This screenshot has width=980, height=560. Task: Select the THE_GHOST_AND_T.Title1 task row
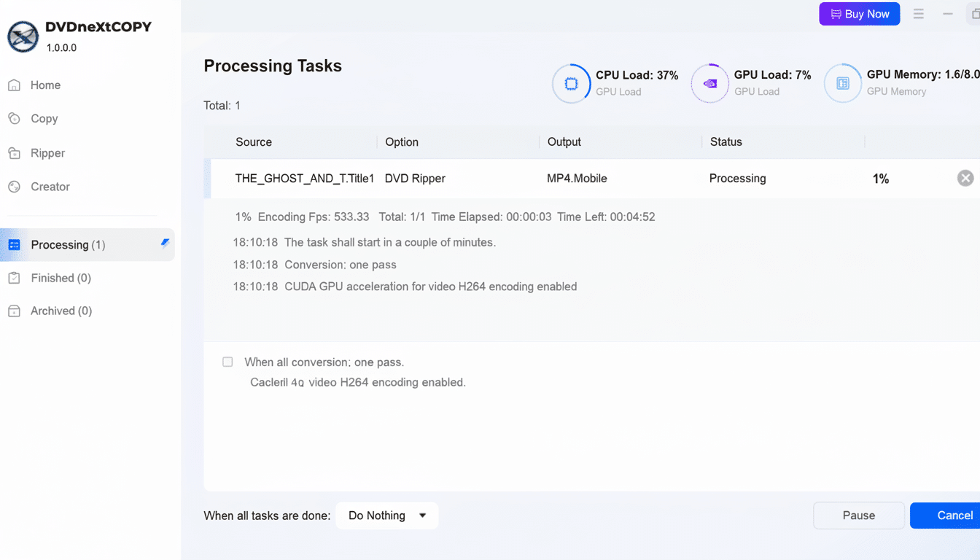click(x=304, y=178)
